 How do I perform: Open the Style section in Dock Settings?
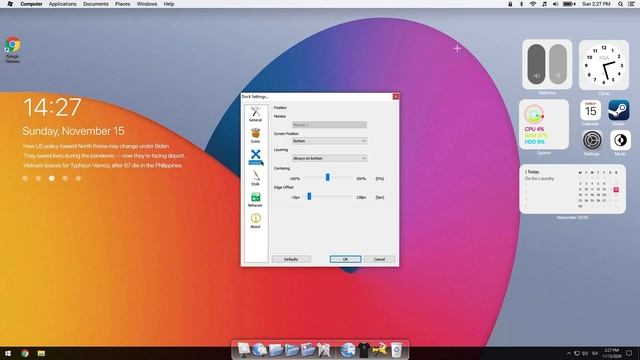(256, 178)
